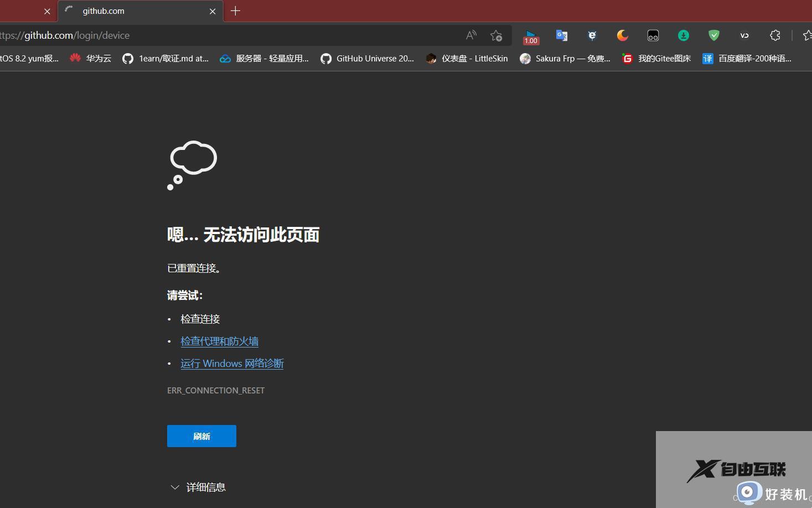Viewport: 812px width, 508px height.
Task: Open the green download manager extension
Action: pos(683,35)
